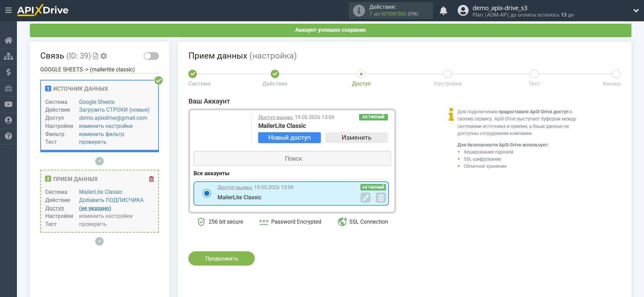
Task: Open the user profile sidebar icon
Action: pyautogui.click(x=8, y=120)
